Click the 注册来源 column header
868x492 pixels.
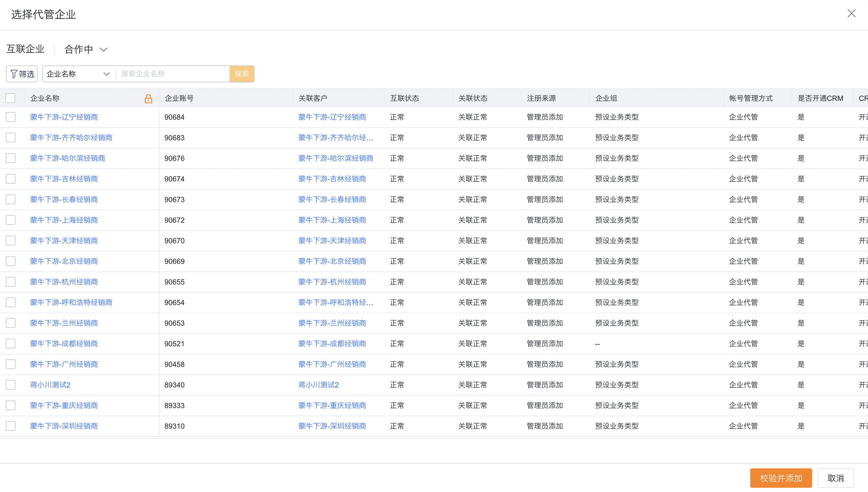tap(542, 98)
